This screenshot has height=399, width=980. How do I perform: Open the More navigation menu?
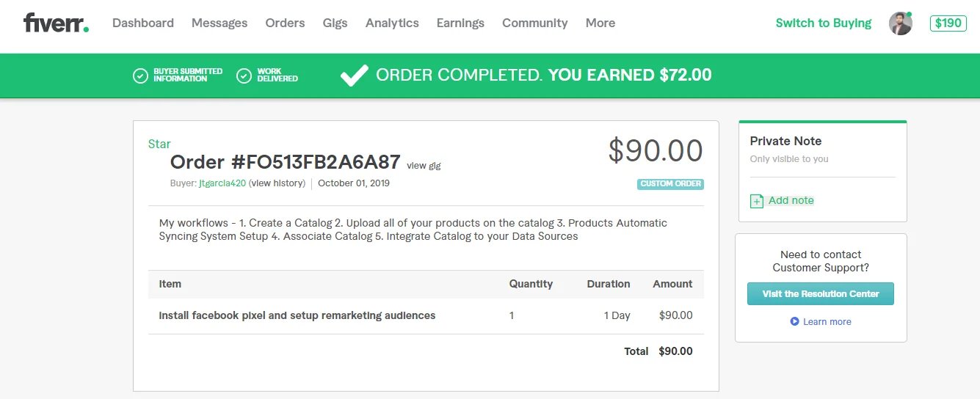click(600, 23)
